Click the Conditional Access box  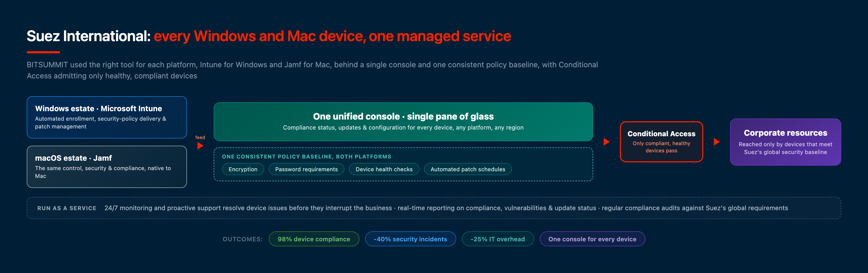[x=662, y=142]
